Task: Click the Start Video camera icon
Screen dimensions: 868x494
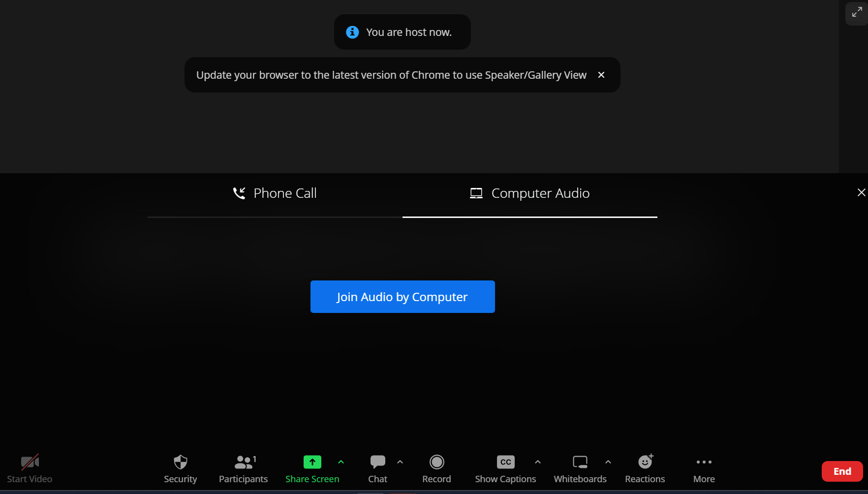Action: (30, 462)
